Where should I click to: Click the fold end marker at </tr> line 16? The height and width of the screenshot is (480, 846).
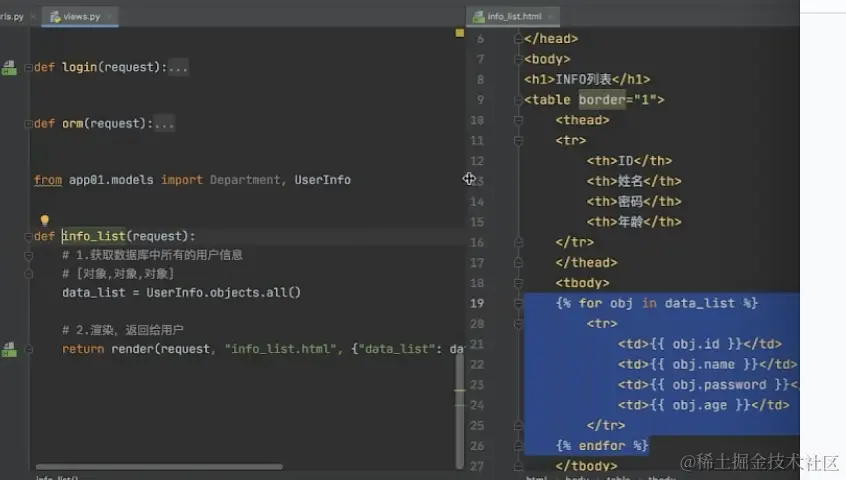518,243
